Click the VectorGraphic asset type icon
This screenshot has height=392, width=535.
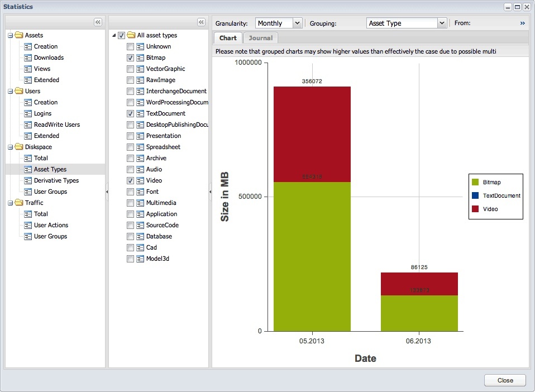140,69
